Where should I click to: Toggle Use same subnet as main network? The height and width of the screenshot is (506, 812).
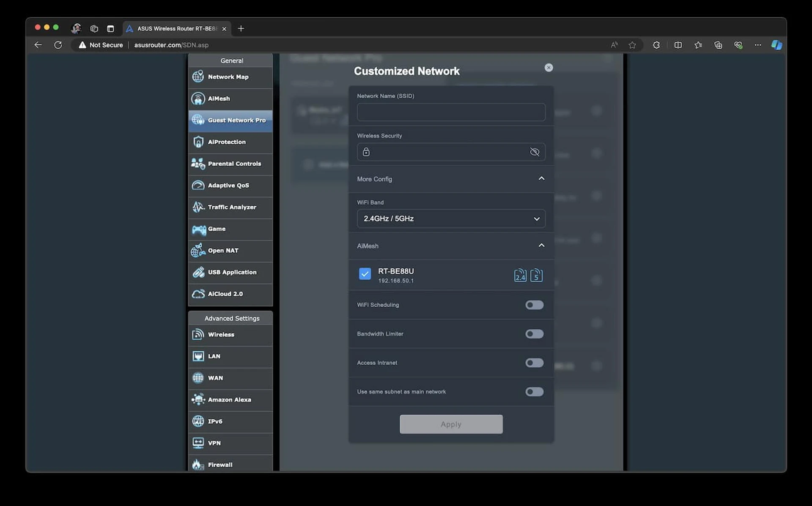(535, 392)
